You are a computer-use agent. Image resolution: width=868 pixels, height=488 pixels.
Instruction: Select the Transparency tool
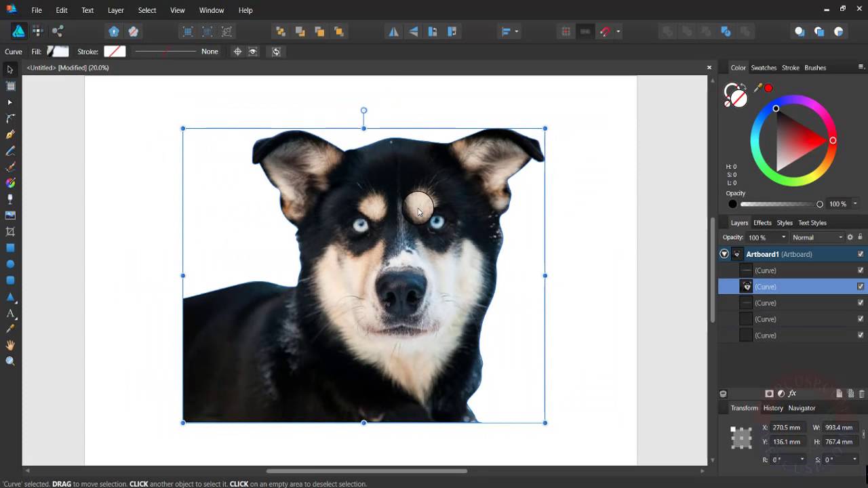point(10,199)
